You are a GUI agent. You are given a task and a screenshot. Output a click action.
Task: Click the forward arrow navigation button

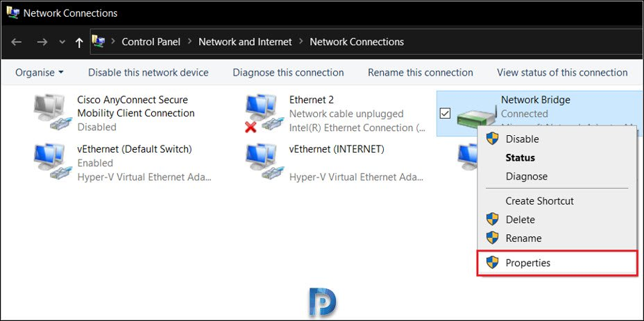coord(42,42)
